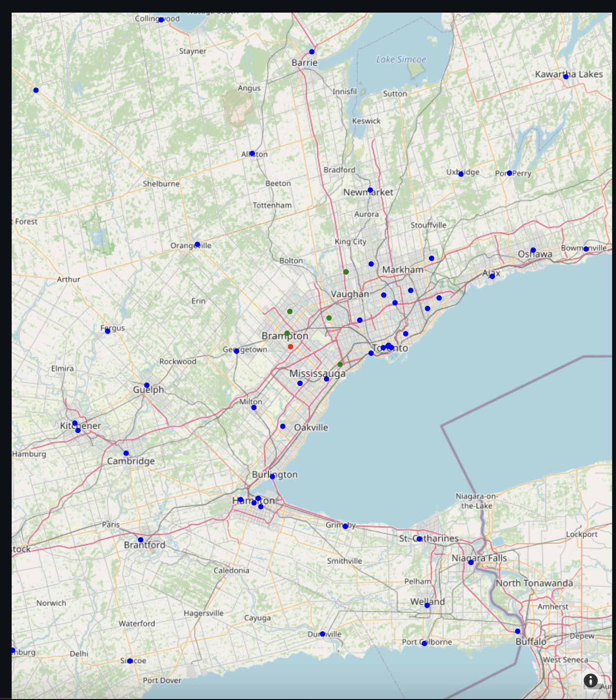Pick the blue marker at Ajax
The width and height of the screenshot is (616, 700).
(492, 276)
